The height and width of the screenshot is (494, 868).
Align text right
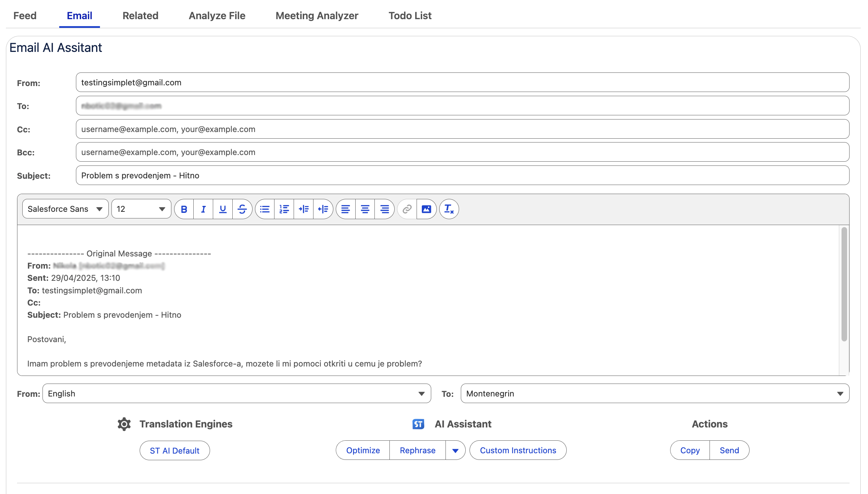tap(385, 209)
